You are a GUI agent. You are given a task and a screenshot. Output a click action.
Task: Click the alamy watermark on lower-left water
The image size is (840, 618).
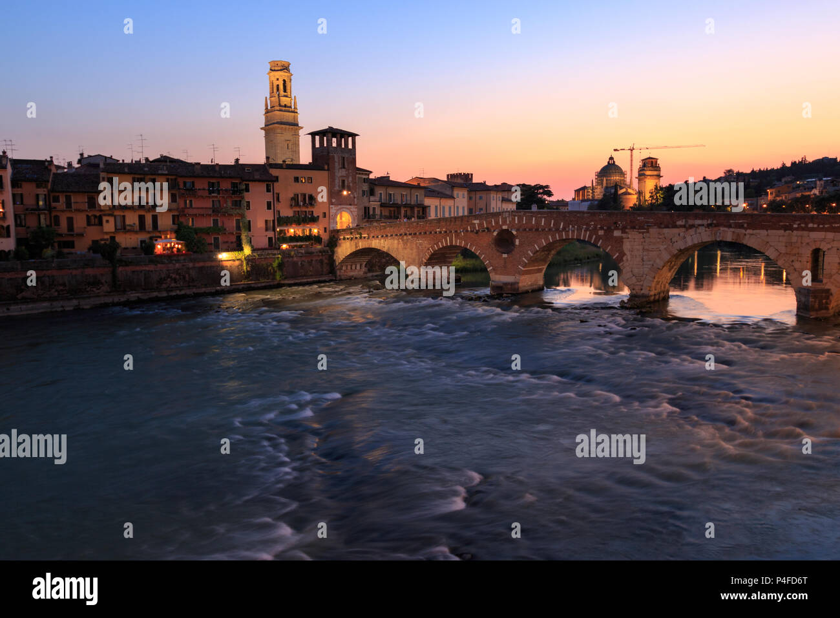[33, 446]
